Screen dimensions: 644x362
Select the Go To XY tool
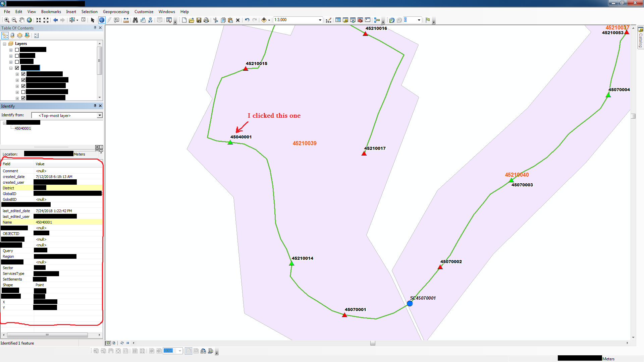tap(150, 20)
